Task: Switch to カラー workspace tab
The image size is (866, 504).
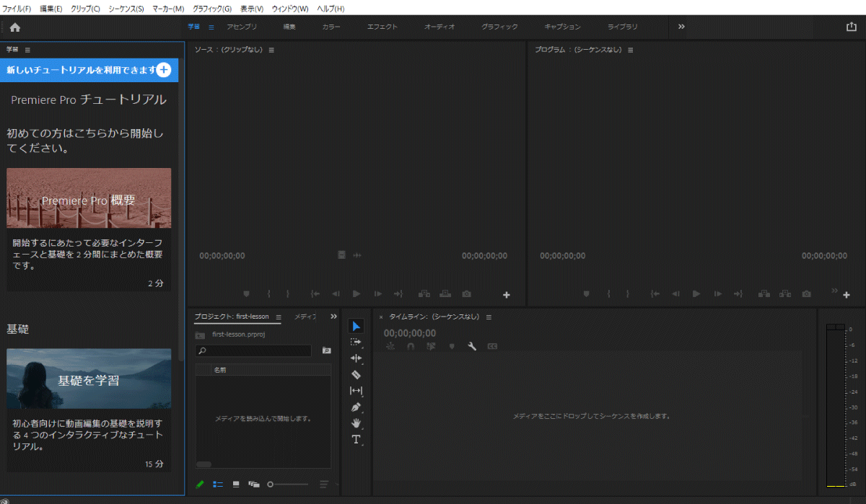Action: [331, 27]
